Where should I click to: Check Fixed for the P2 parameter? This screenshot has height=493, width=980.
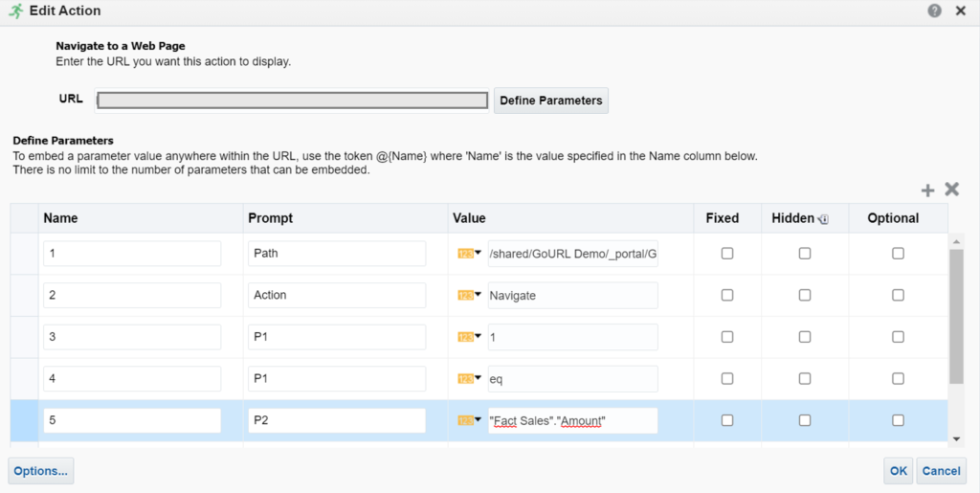pyautogui.click(x=727, y=420)
